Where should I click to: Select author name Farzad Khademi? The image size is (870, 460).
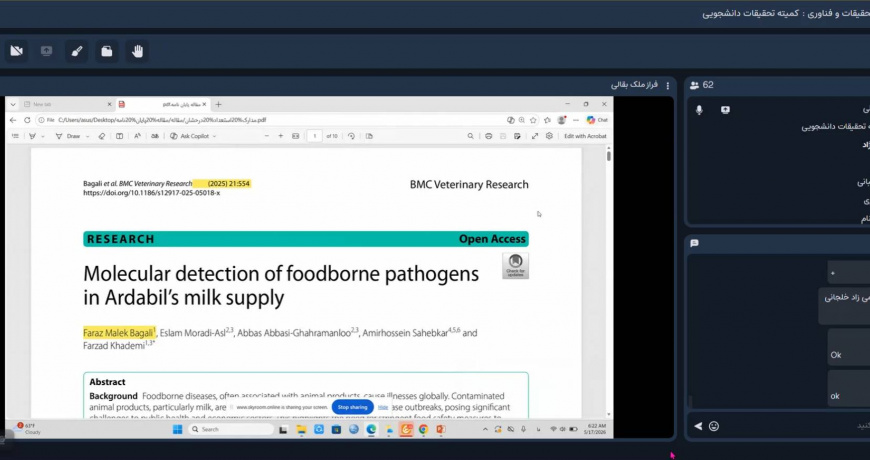coord(114,346)
